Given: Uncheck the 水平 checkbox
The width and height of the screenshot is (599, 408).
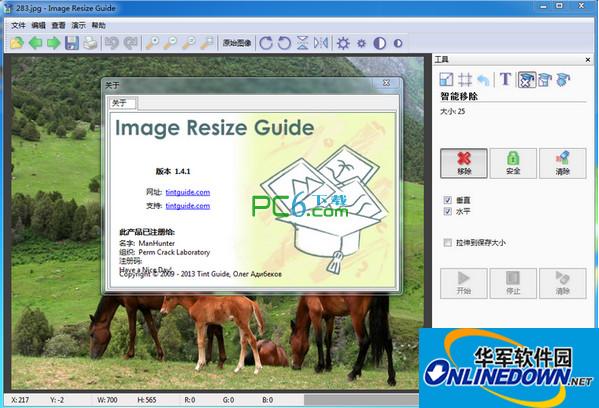Looking at the screenshot, I should click(447, 211).
